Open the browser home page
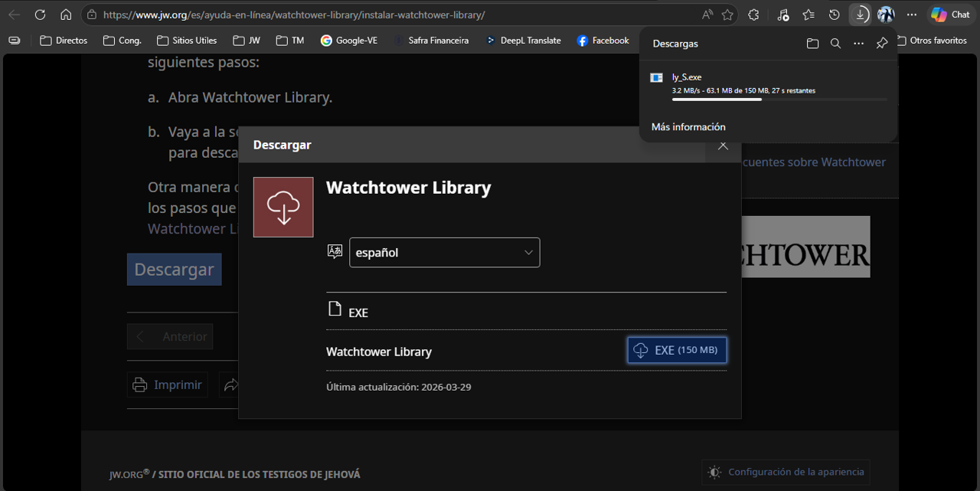The width and height of the screenshot is (980, 491). click(66, 15)
